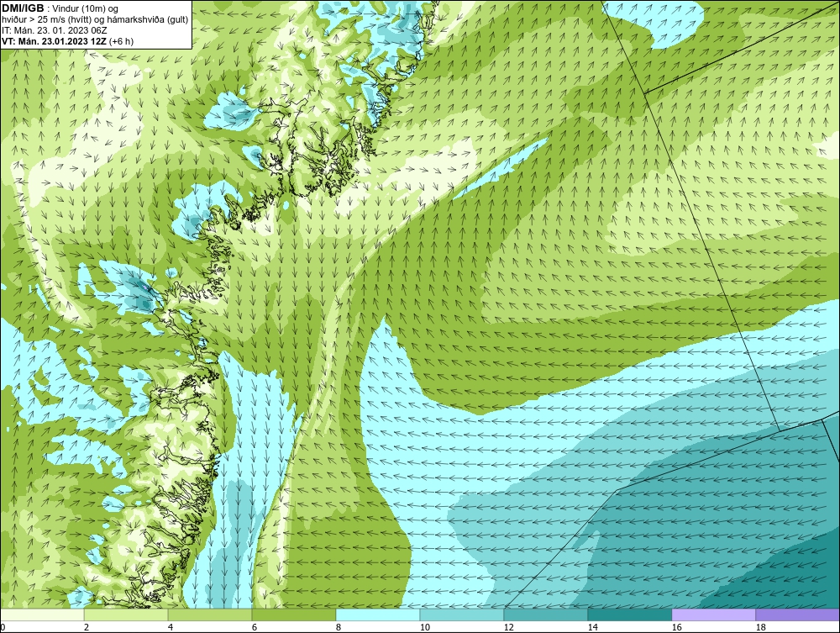Click the 'hviður > 25 m/s' description line
The height and width of the screenshot is (633, 840).
click(x=95, y=19)
